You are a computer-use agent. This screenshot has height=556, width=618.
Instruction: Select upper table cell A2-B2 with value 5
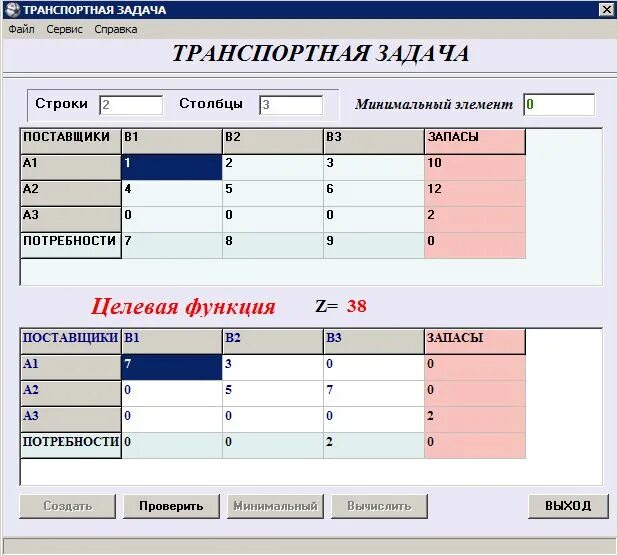273,193
